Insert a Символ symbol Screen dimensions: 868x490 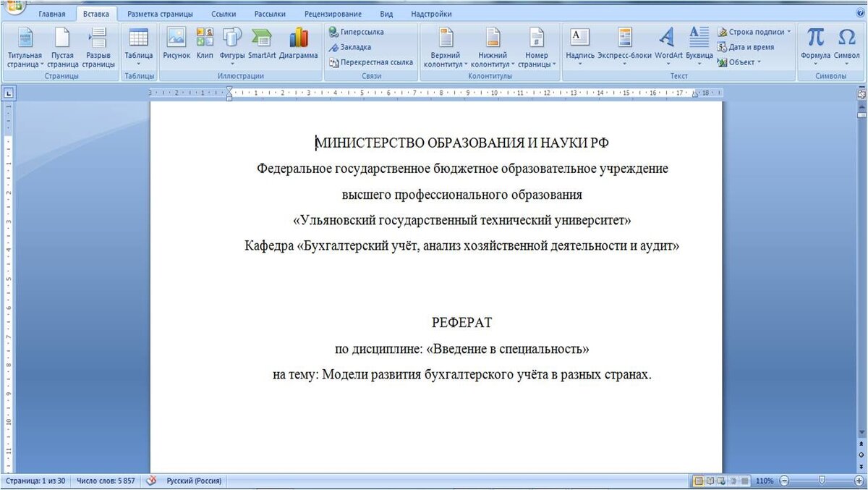point(846,47)
